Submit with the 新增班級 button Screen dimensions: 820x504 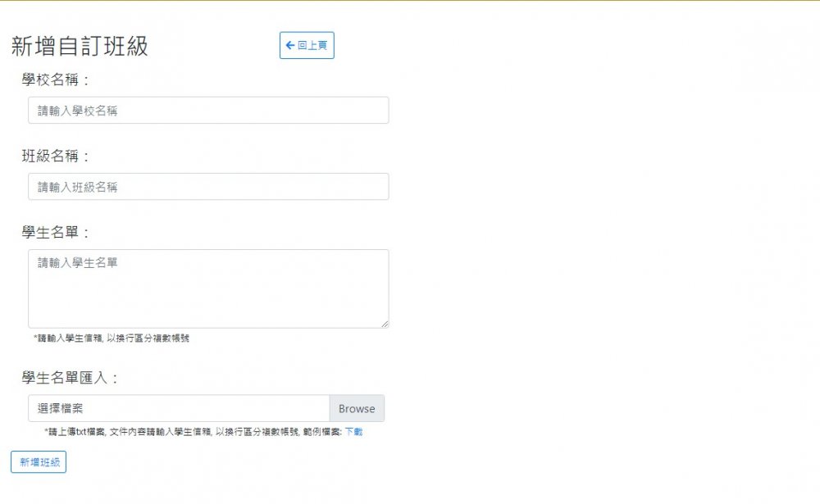tap(39, 462)
